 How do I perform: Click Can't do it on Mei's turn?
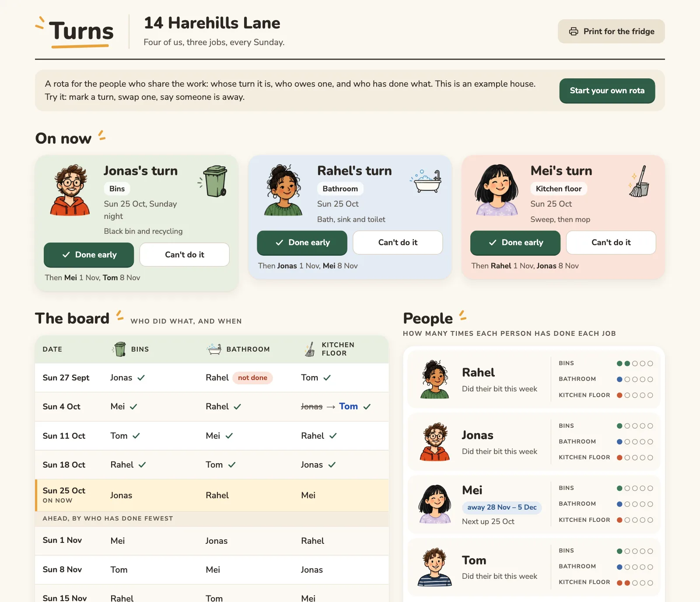pyautogui.click(x=611, y=243)
